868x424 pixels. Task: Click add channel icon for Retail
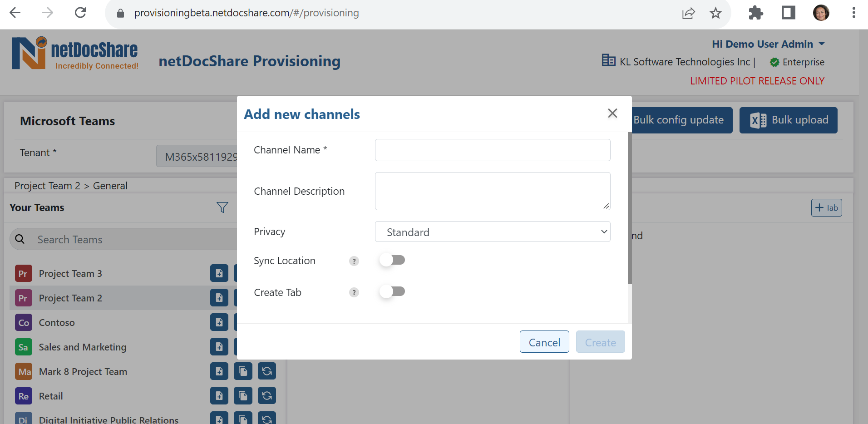coord(219,396)
